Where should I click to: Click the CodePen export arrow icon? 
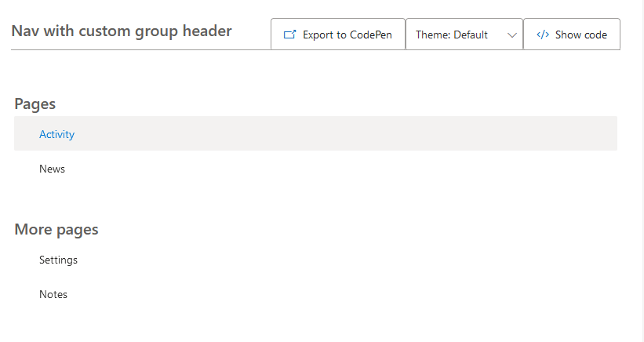pyautogui.click(x=289, y=35)
